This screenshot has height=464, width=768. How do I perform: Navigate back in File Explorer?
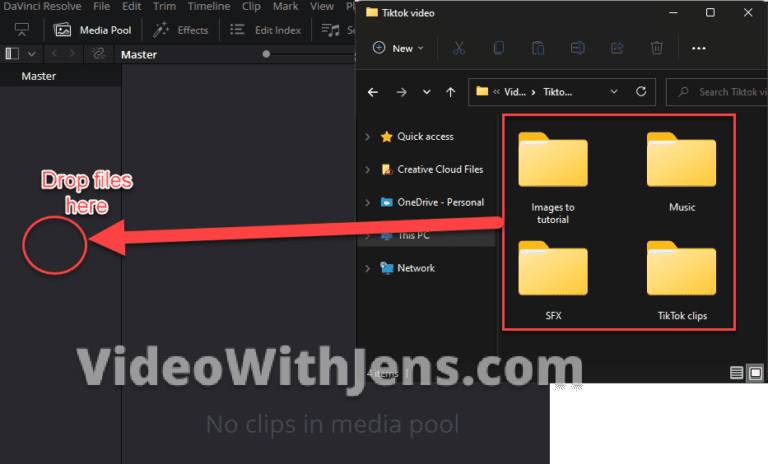[373, 92]
